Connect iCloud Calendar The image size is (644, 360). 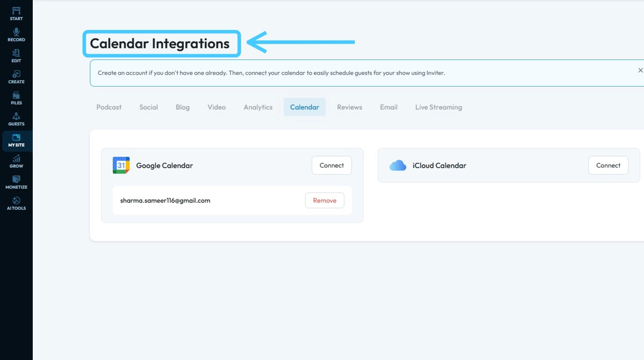pyautogui.click(x=608, y=165)
